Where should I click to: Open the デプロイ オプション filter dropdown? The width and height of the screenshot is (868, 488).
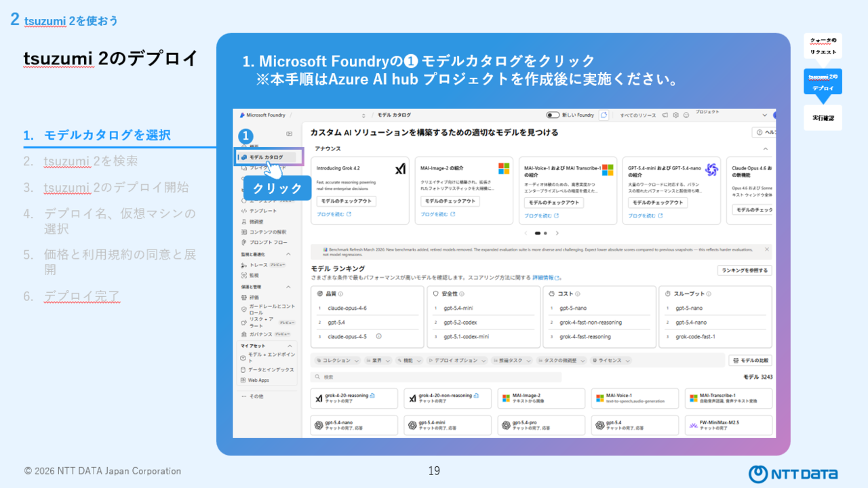click(x=457, y=361)
